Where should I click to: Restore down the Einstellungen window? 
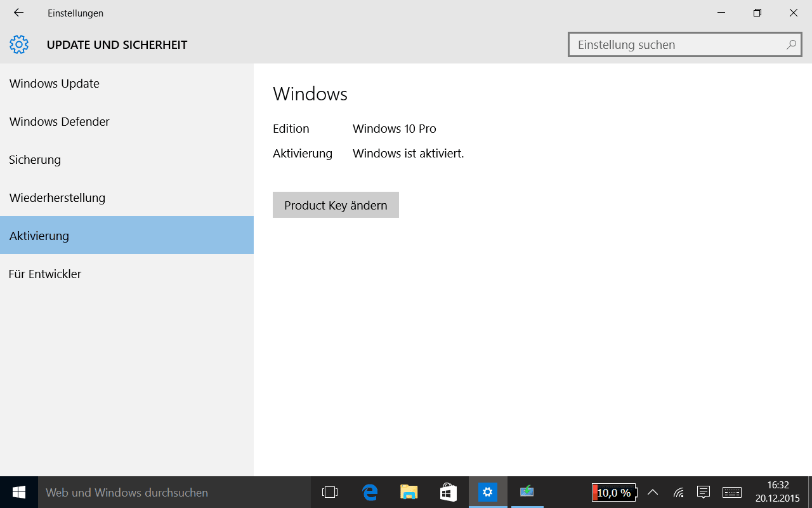click(x=757, y=13)
